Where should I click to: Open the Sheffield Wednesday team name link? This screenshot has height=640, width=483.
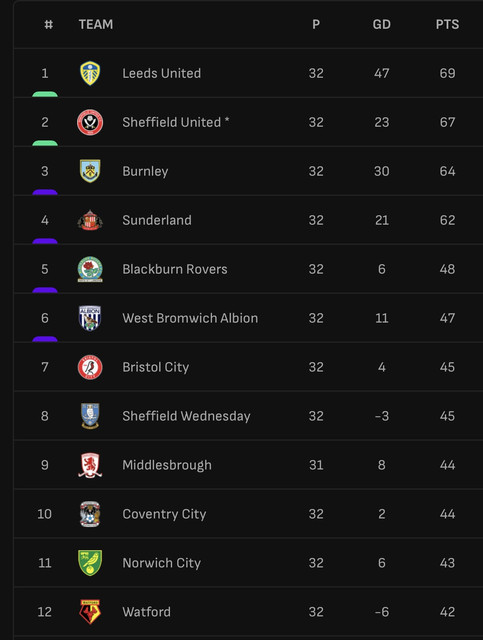point(187,416)
